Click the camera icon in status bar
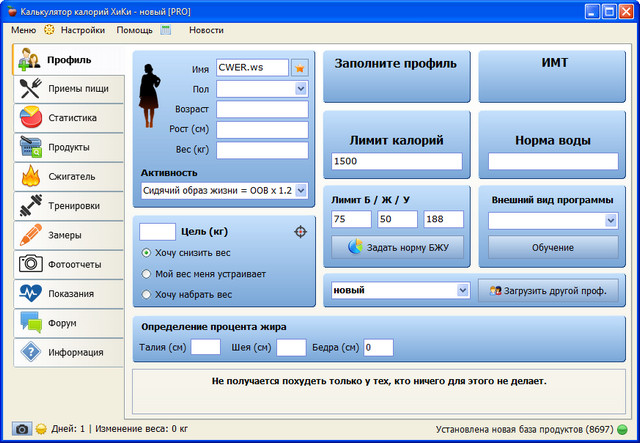Image resolution: width=640 pixels, height=443 pixels. click(22, 429)
